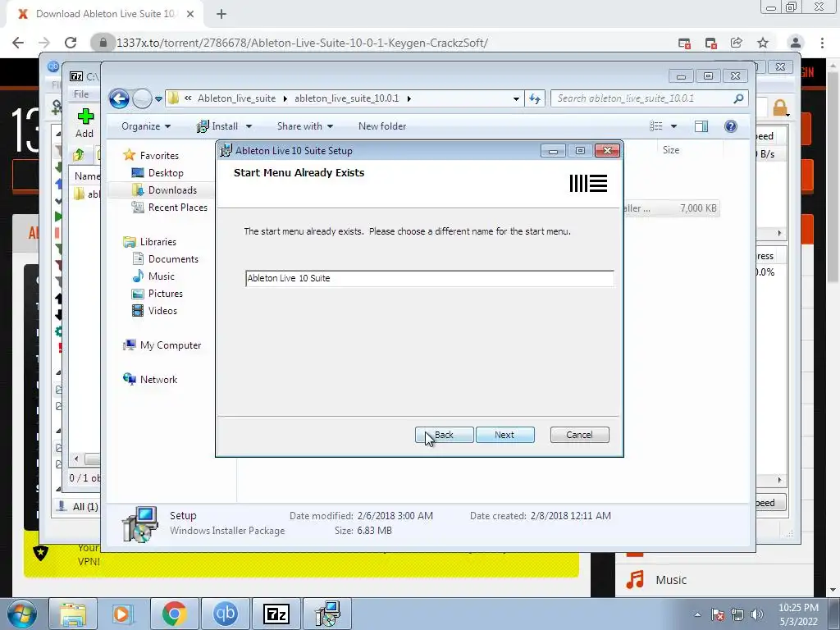Open the 7-Zip File menu
The width and height of the screenshot is (840, 630).
pos(81,94)
